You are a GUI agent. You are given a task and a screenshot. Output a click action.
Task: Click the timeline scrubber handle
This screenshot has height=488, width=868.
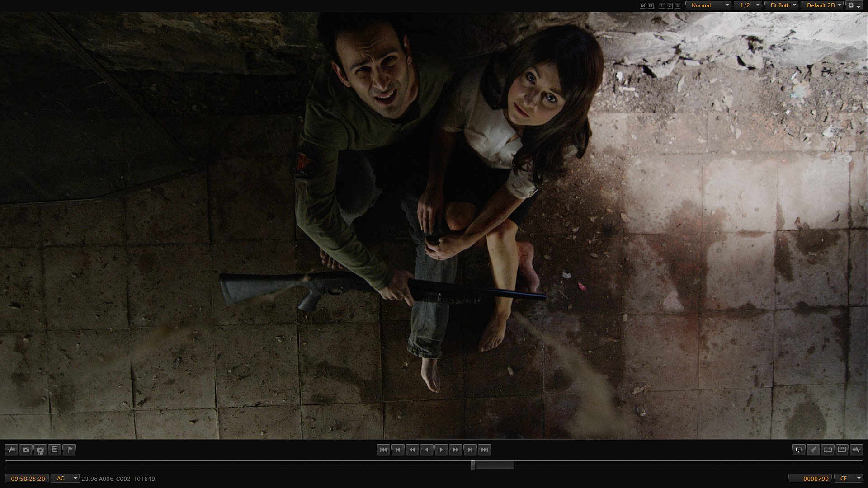pos(473,465)
